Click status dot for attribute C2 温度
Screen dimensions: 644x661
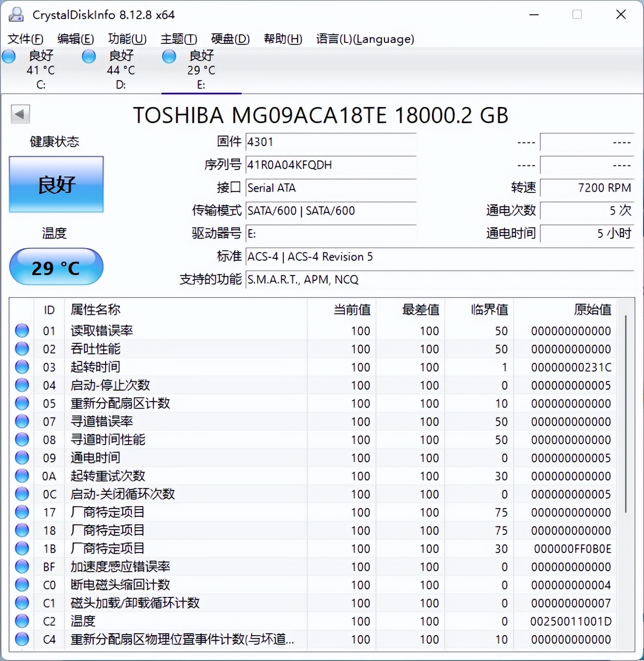tap(22, 621)
